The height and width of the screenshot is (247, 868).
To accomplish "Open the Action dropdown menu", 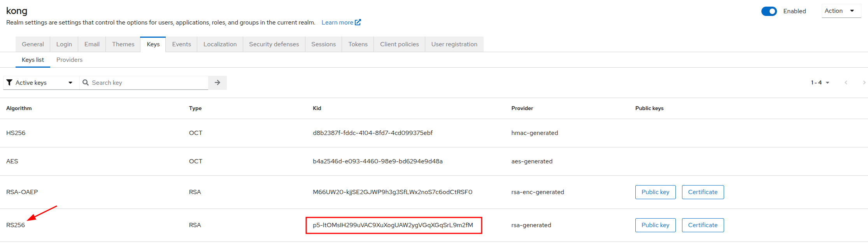I will coord(840,11).
